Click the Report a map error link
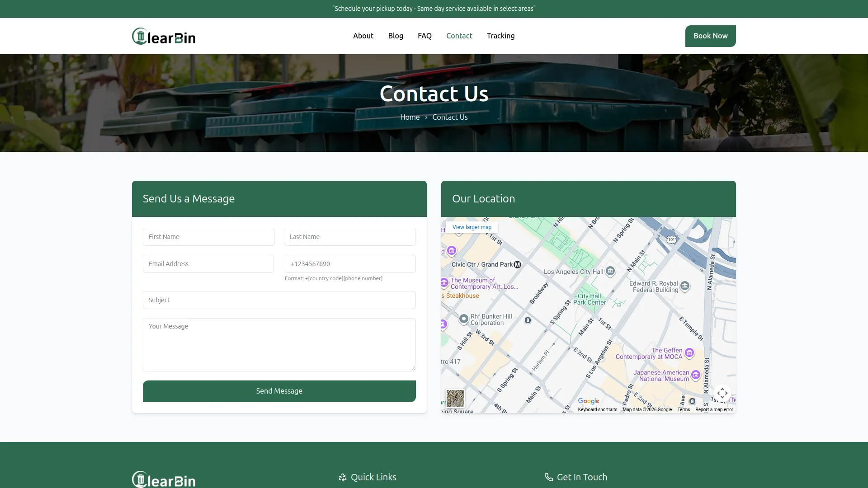 coord(714,410)
